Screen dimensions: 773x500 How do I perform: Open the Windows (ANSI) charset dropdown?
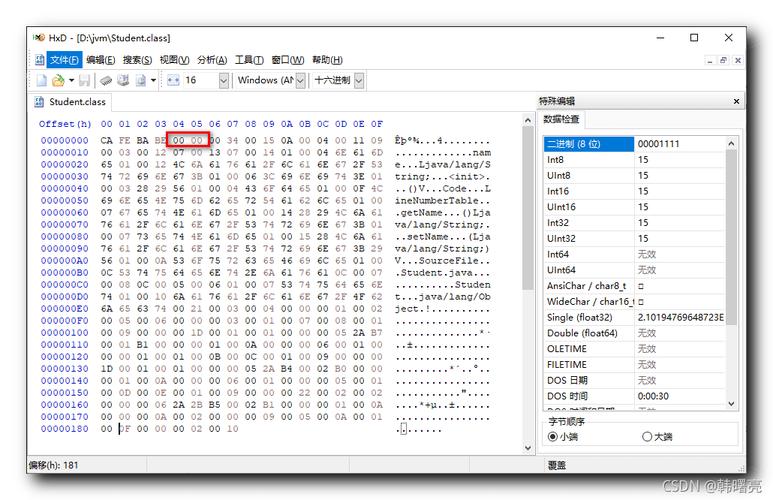click(x=300, y=80)
